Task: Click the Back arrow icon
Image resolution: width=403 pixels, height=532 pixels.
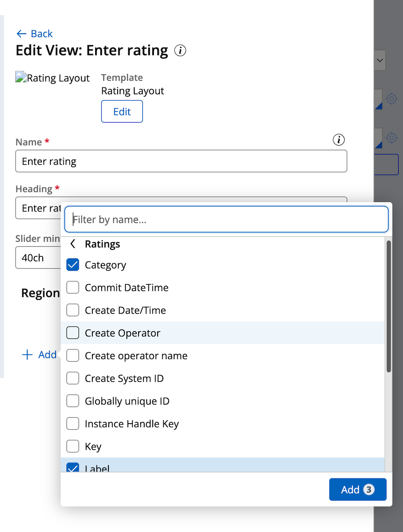Action: 21,34
